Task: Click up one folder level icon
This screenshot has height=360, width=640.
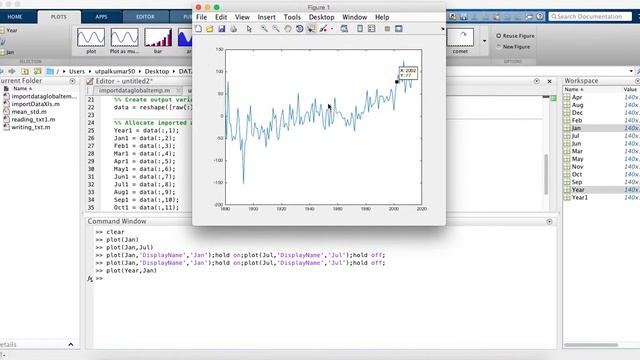Action: (x=25, y=71)
